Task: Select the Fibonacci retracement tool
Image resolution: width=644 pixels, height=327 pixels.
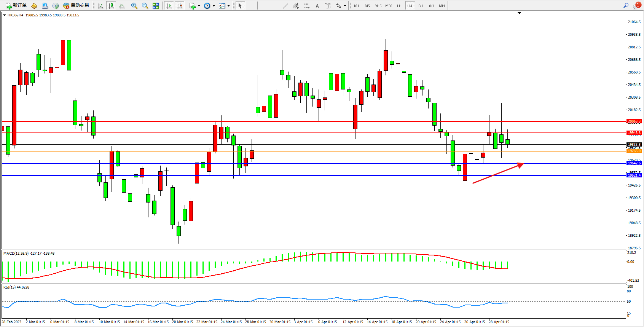Action: (306, 6)
